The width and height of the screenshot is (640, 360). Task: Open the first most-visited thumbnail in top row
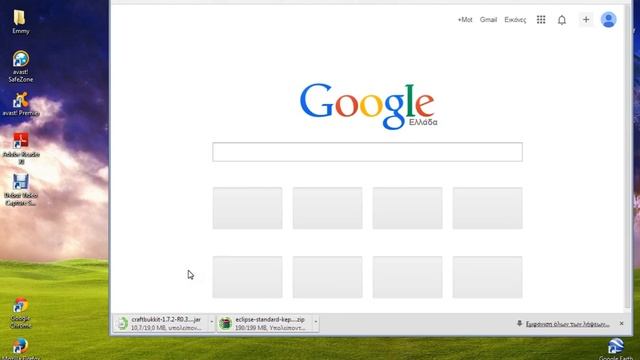[x=247, y=208]
